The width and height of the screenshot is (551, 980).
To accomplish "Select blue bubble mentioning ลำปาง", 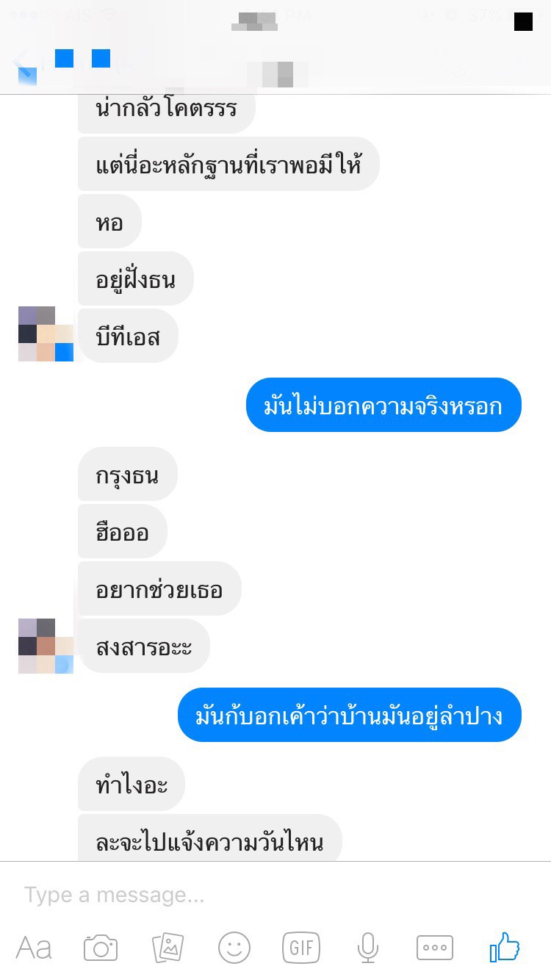I will click(350, 715).
